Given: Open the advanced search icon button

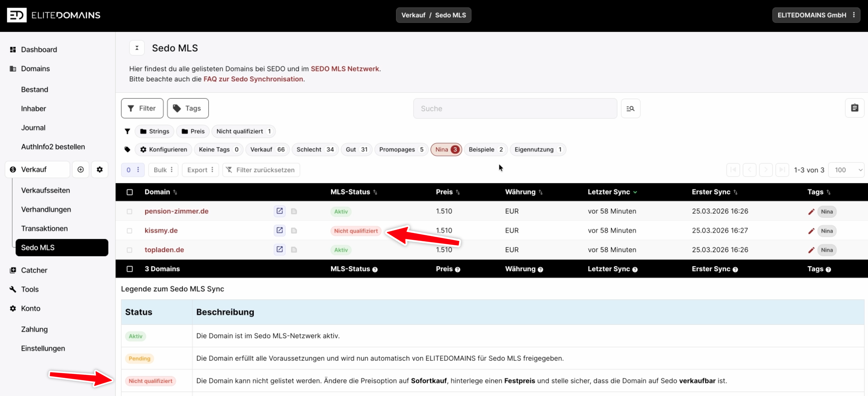Looking at the screenshot, I should 631,108.
